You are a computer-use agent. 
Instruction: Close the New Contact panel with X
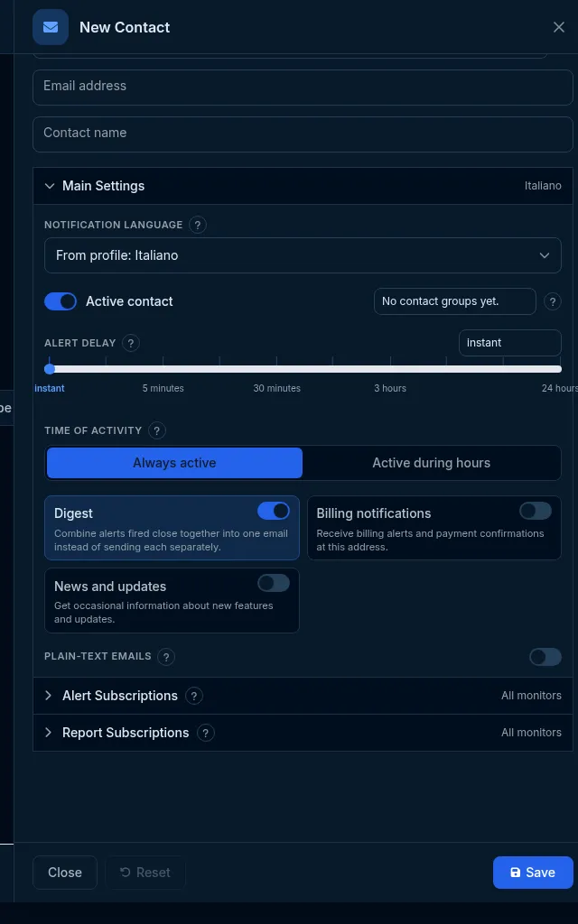click(558, 27)
